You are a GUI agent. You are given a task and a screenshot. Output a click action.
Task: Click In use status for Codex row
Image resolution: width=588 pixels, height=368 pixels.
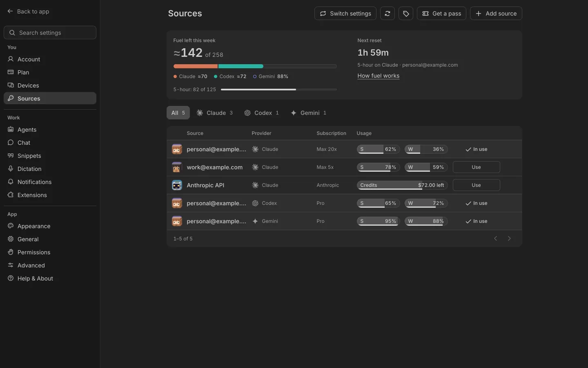click(477, 203)
